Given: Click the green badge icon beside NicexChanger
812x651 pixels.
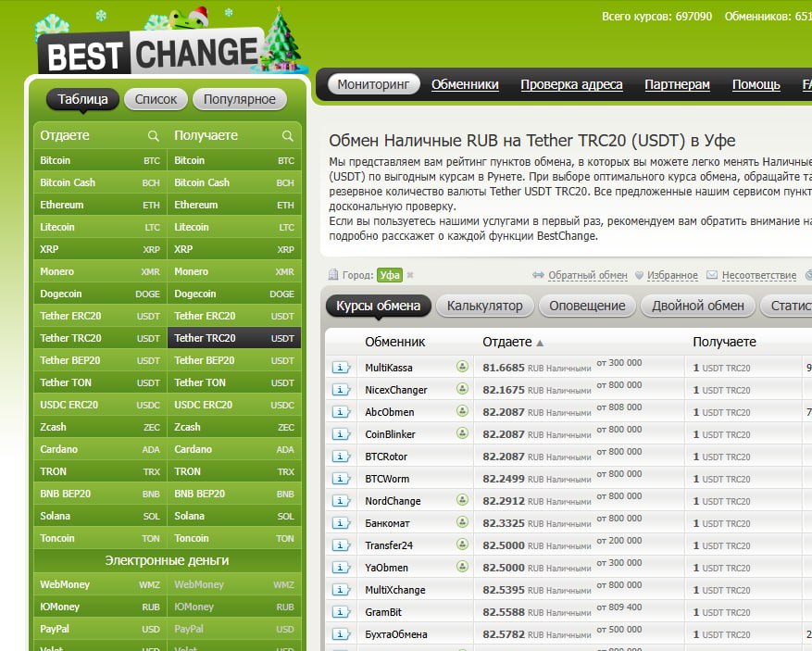Looking at the screenshot, I should [x=462, y=390].
